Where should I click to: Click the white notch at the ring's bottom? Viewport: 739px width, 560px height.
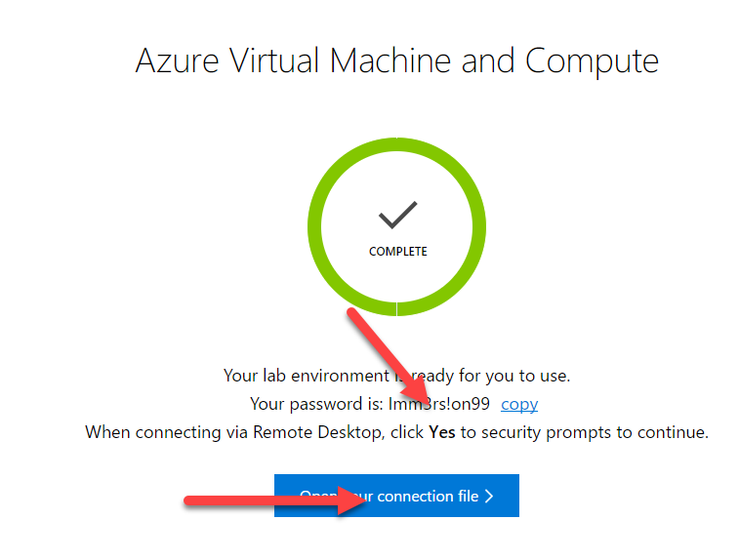396,308
